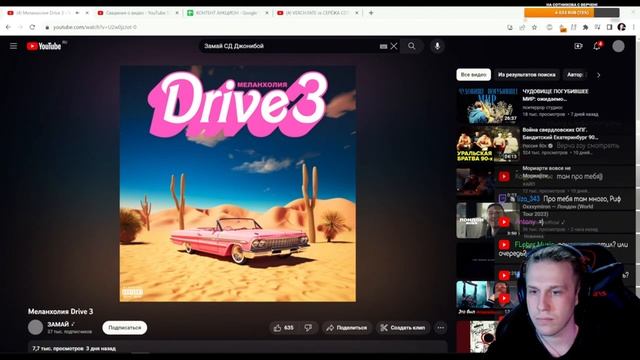Open the notifications bell

click(x=597, y=46)
